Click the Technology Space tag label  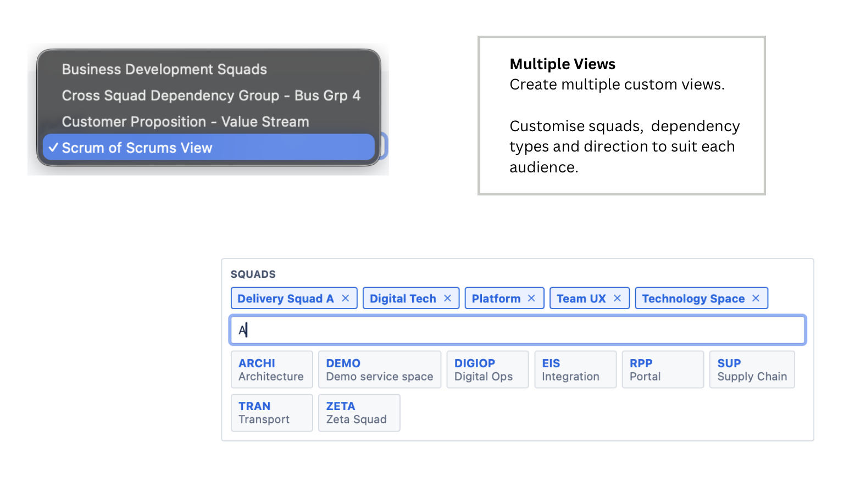pyautogui.click(x=693, y=299)
